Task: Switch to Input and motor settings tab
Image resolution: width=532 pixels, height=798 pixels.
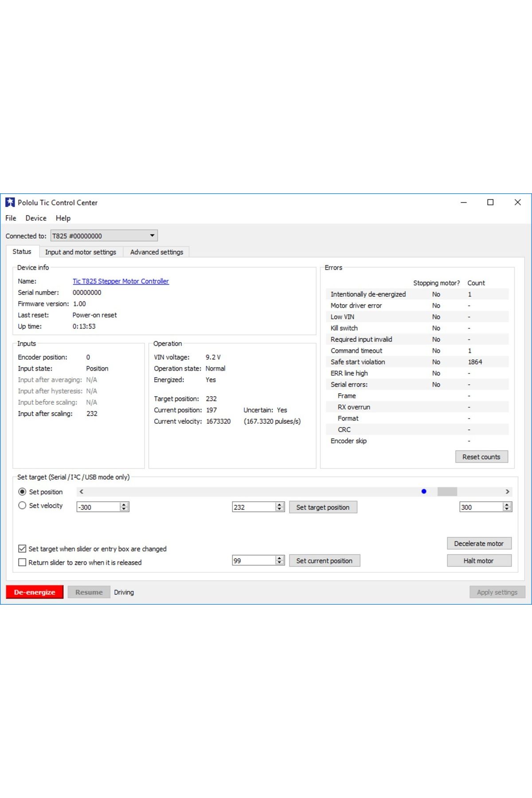Action: (x=81, y=252)
